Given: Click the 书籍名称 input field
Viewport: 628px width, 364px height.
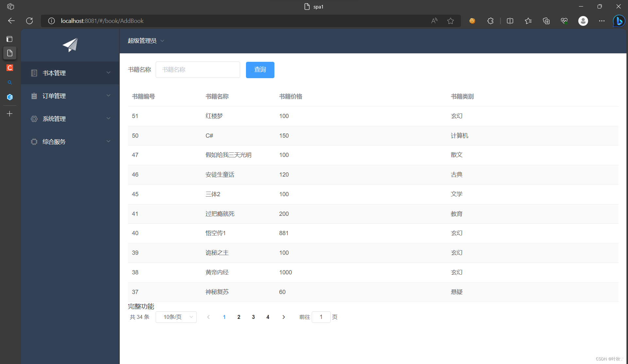Looking at the screenshot, I should pos(198,69).
